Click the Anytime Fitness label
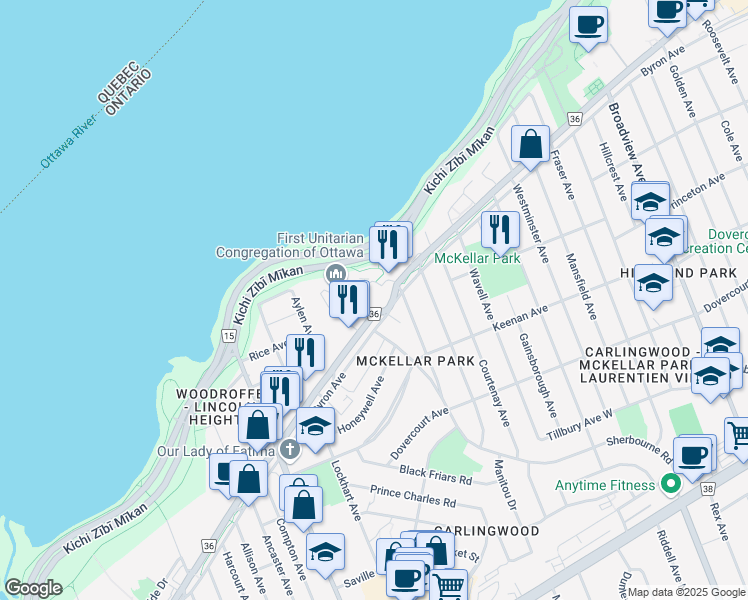Viewport: 748px width, 600px height. (605, 486)
